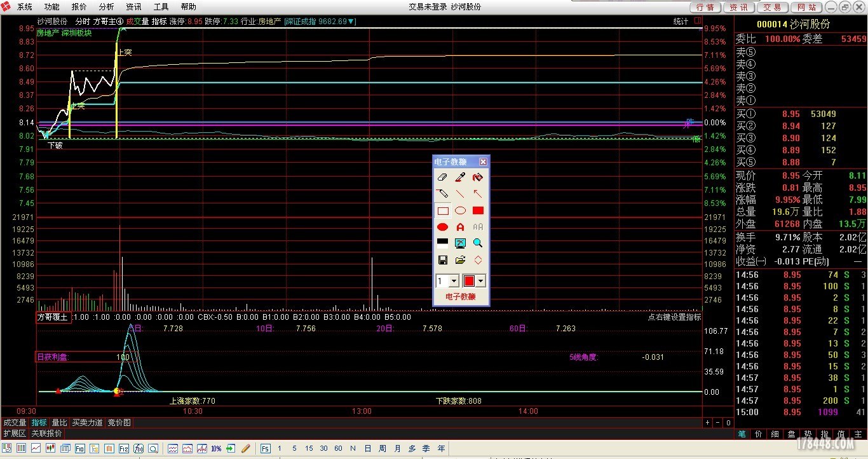Choose the paint bucket fill tool
868x459 pixels.
click(x=478, y=177)
